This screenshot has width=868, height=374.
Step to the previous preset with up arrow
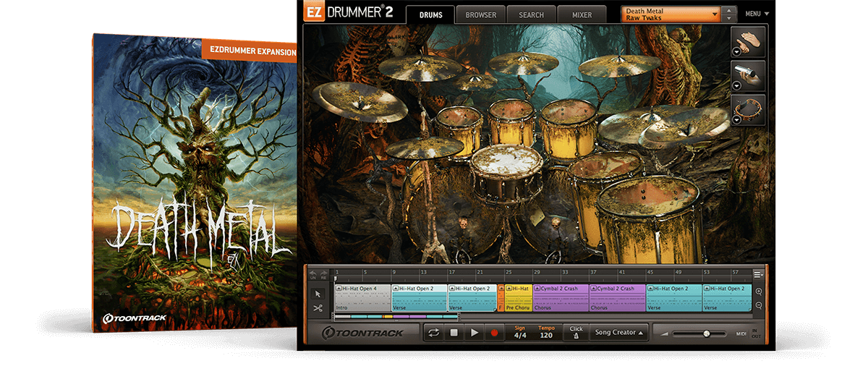coord(730,10)
